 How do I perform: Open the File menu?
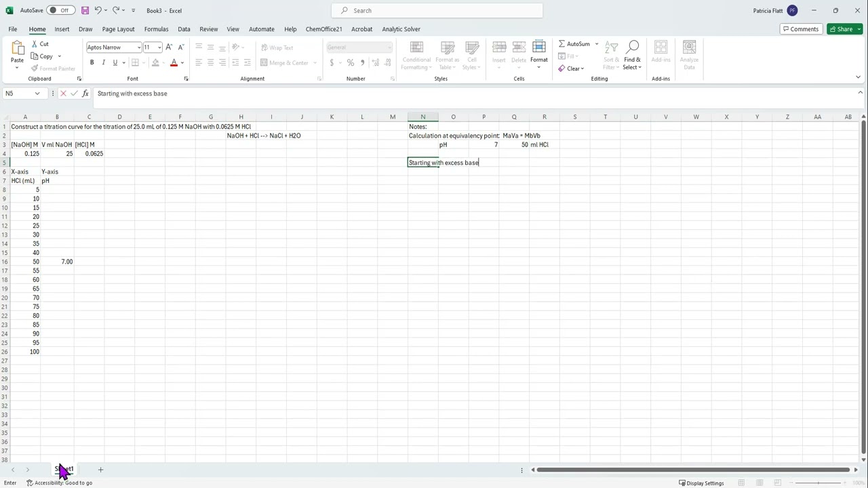[x=13, y=29]
